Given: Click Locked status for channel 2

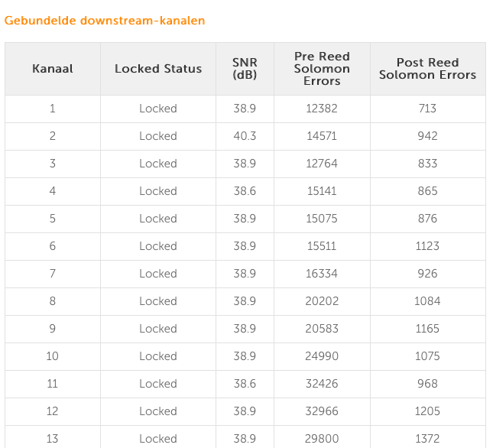Looking at the screenshot, I should (158, 136).
